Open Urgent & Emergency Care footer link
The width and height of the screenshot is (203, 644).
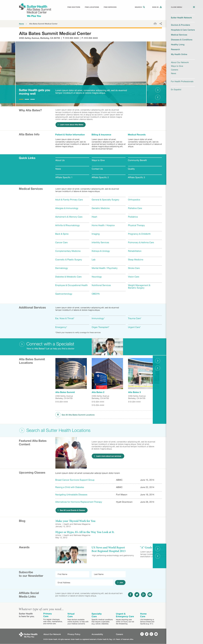[x=125, y=615]
